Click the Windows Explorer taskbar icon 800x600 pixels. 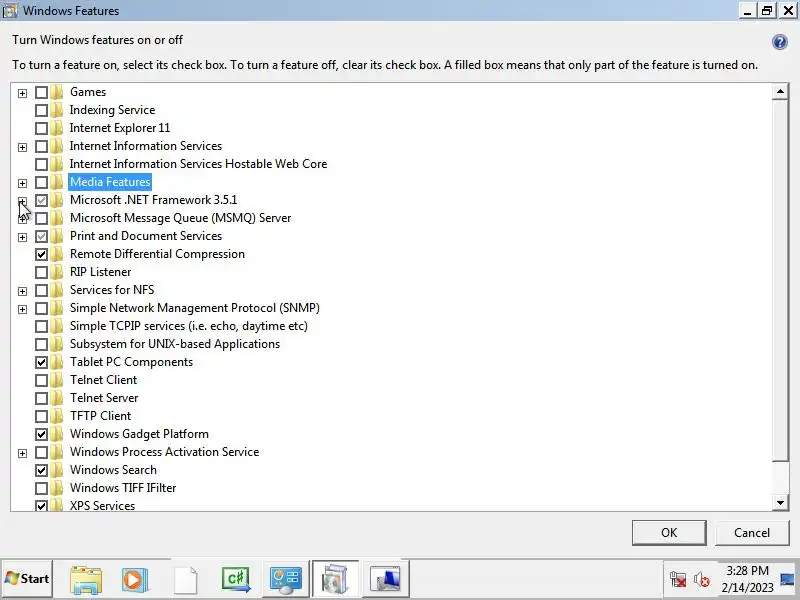tap(86, 580)
